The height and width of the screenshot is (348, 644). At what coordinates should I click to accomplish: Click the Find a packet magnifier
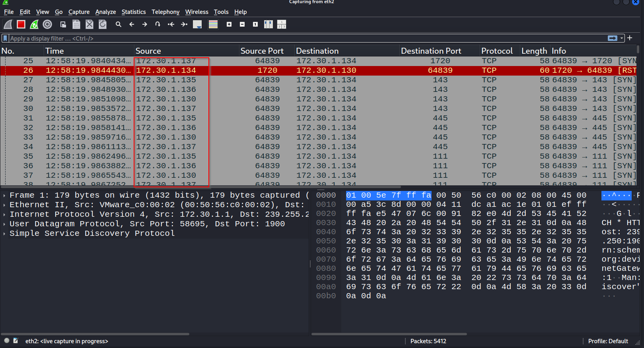119,25
